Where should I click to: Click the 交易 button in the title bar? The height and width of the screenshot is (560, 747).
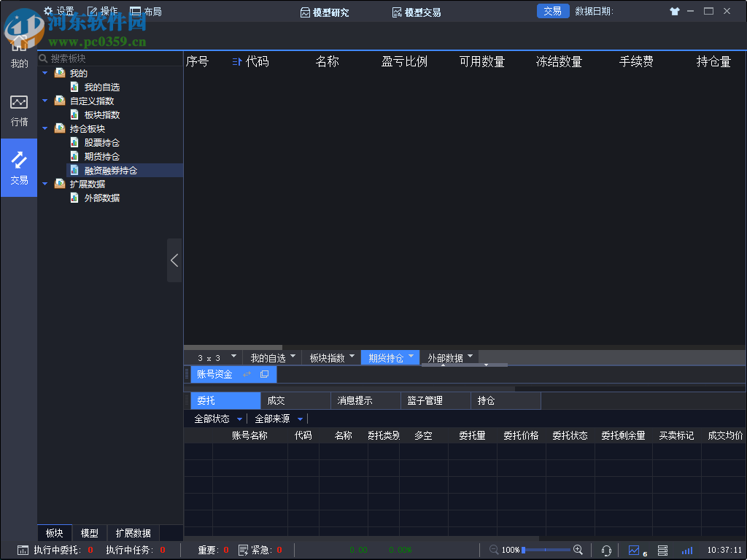552,11
